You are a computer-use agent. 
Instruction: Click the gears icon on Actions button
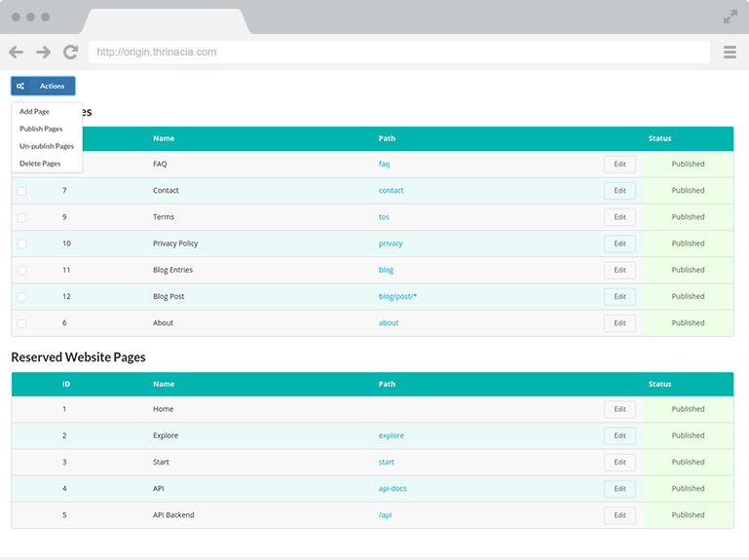pyautogui.click(x=20, y=86)
